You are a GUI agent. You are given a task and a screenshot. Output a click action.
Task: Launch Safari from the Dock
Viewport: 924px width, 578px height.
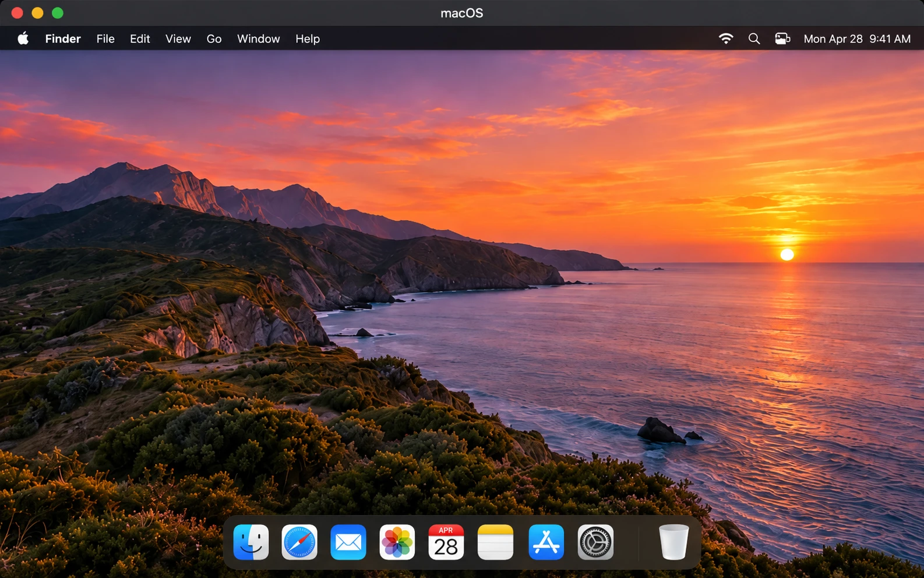tap(299, 542)
